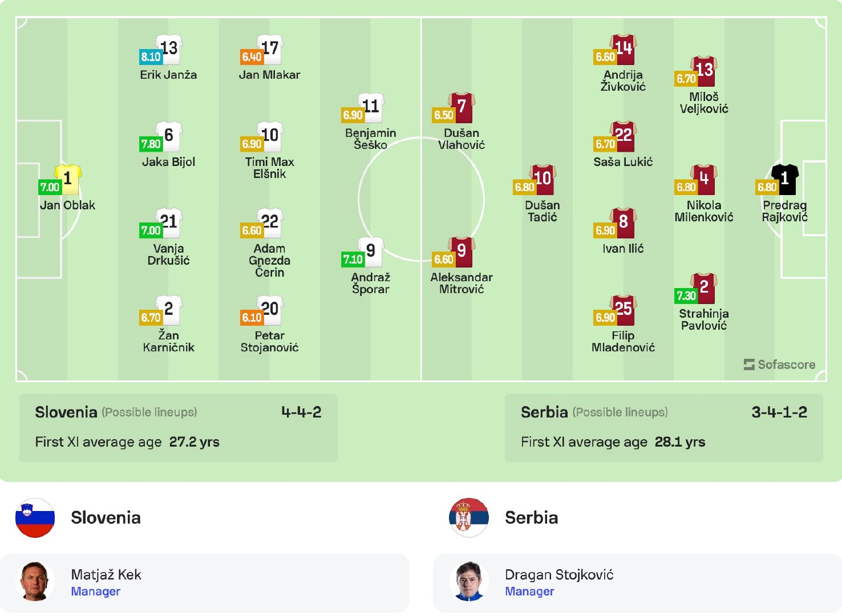Click Andraž Šporar's player name

pyautogui.click(x=371, y=283)
